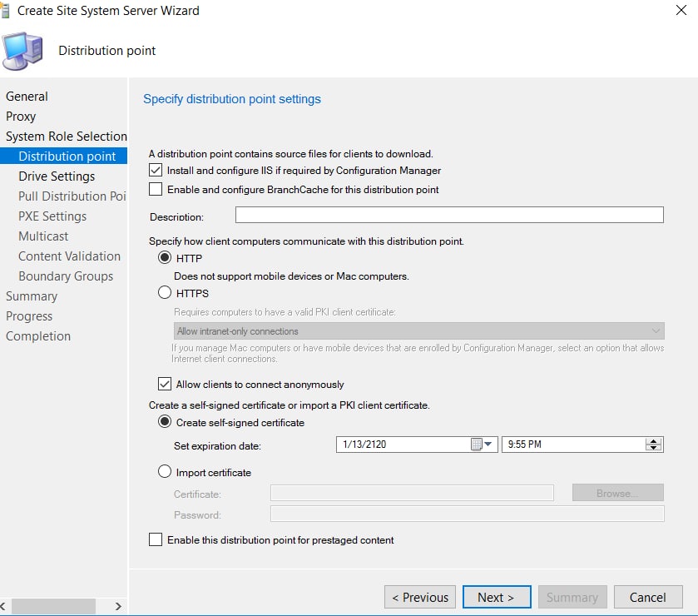Open Pull Distribution Point page
The image size is (698, 616).
[72, 196]
